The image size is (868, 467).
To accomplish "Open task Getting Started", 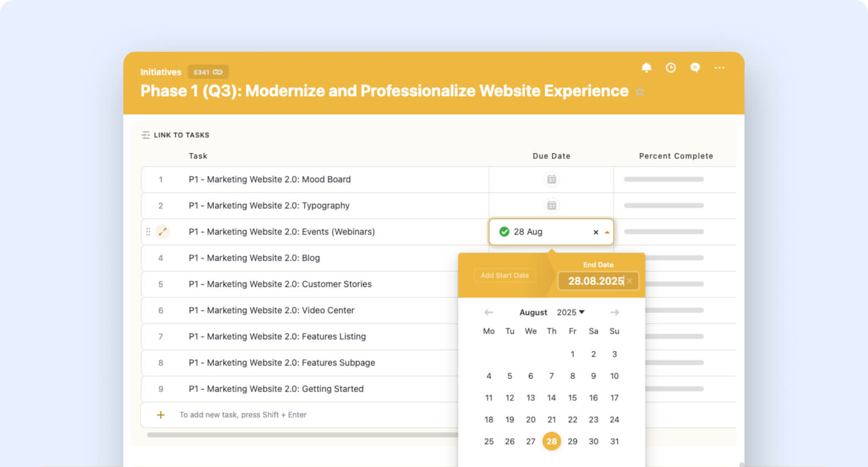I will pyautogui.click(x=276, y=389).
